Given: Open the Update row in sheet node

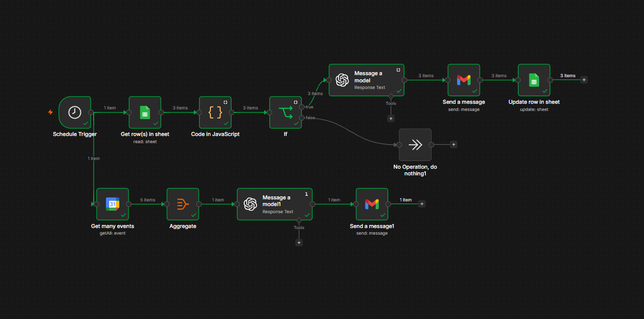Looking at the screenshot, I should tap(534, 80).
